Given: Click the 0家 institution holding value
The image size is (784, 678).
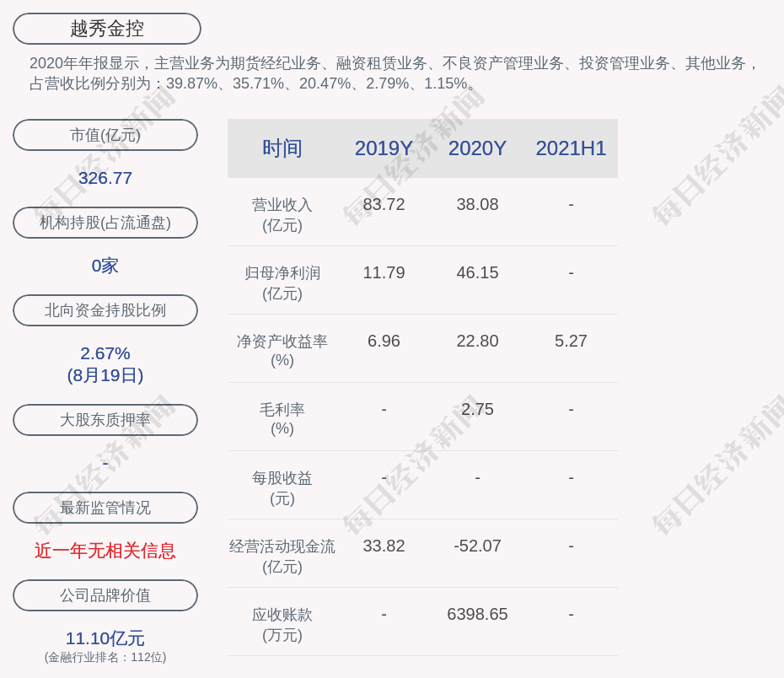Looking at the screenshot, I should (x=105, y=266).
